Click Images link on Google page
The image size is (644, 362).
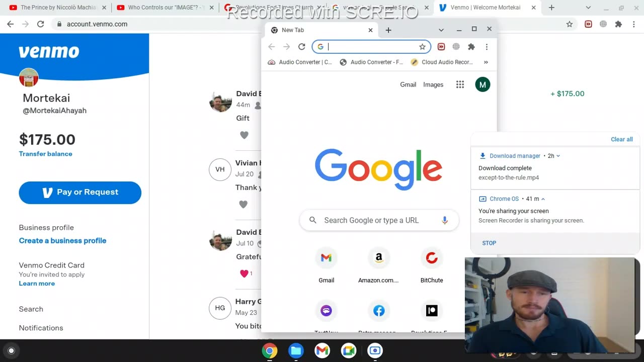pos(433,84)
